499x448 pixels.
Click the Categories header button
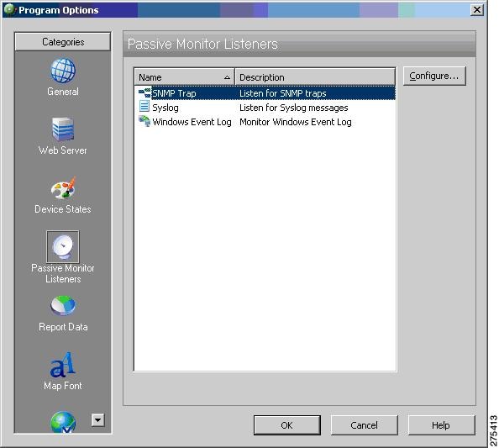63,42
